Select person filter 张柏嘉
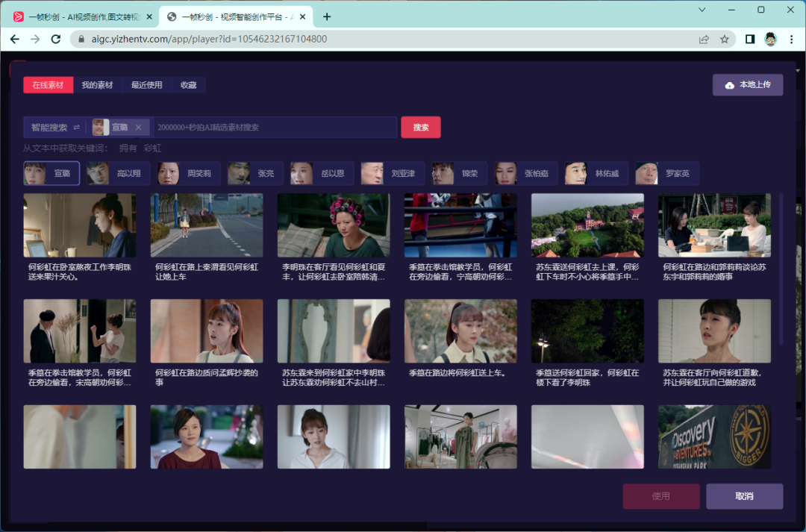The height and width of the screenshot is (532, 806). (526, 173)
